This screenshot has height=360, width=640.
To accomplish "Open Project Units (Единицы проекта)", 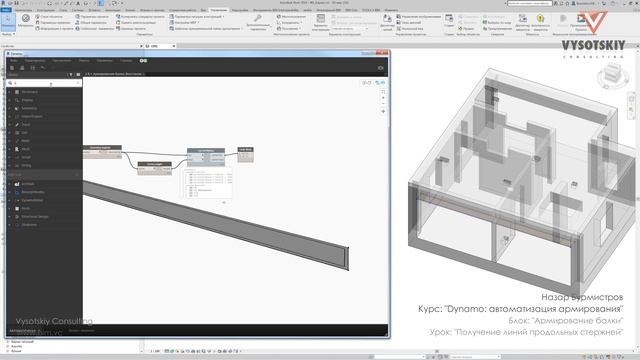I will [131, 29].
